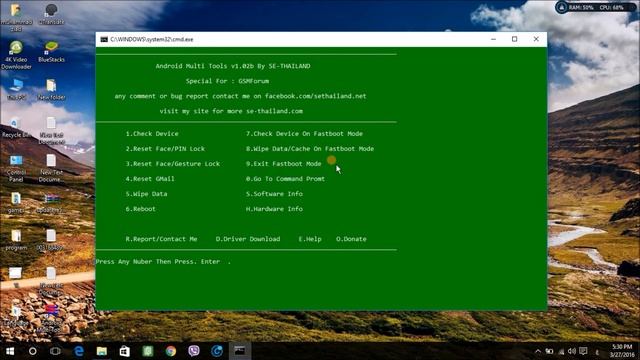The image size is (640, 360).
Task: Select the Android Multi Tool desktop shortcut
Action: [x=51, y=318]
